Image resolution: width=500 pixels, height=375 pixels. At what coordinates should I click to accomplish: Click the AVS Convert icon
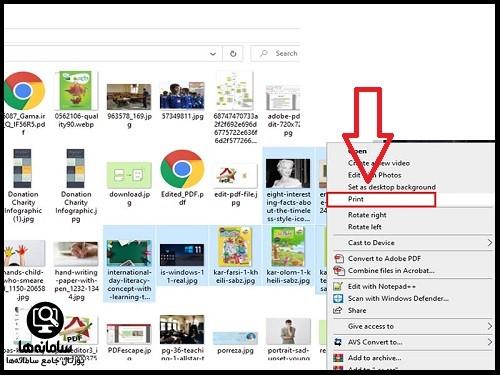(338, 342)
